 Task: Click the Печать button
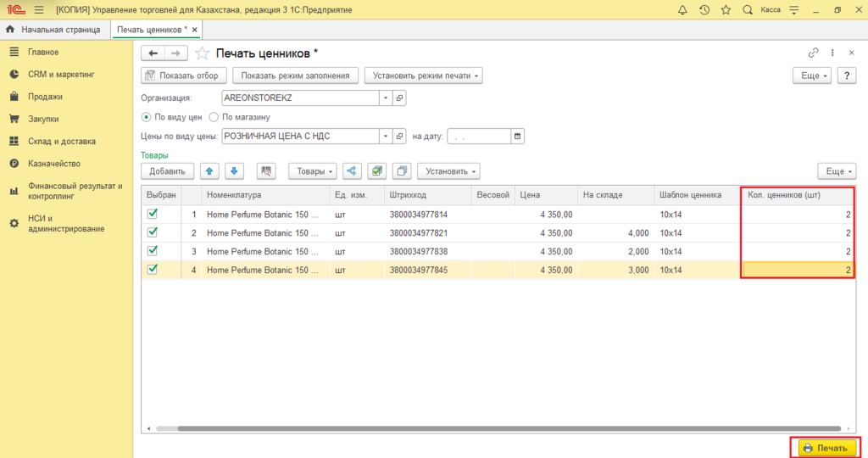pyautogui.click(x=827, y=448)
